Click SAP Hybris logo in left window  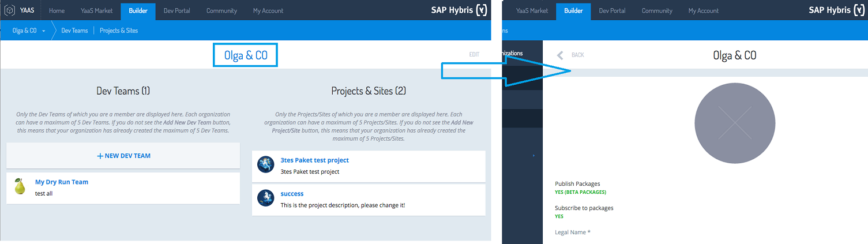coord(459,10)
